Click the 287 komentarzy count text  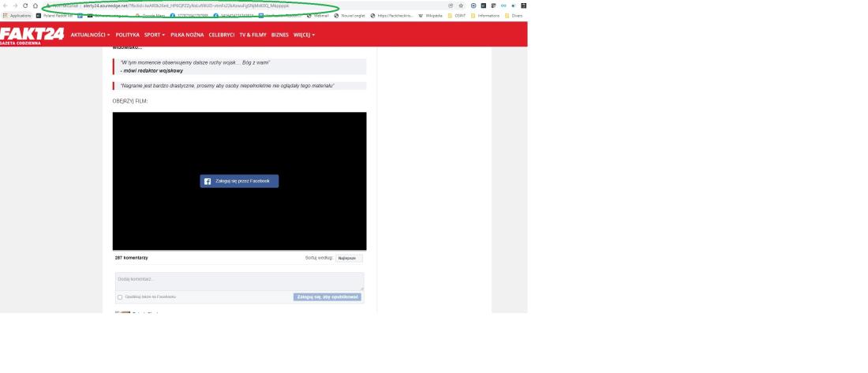131,258
